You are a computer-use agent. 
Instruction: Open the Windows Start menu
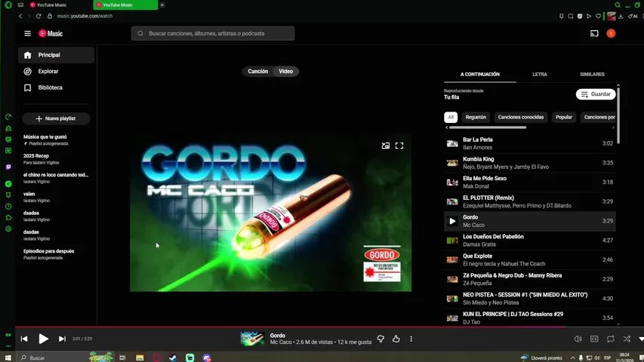(8, 358)
